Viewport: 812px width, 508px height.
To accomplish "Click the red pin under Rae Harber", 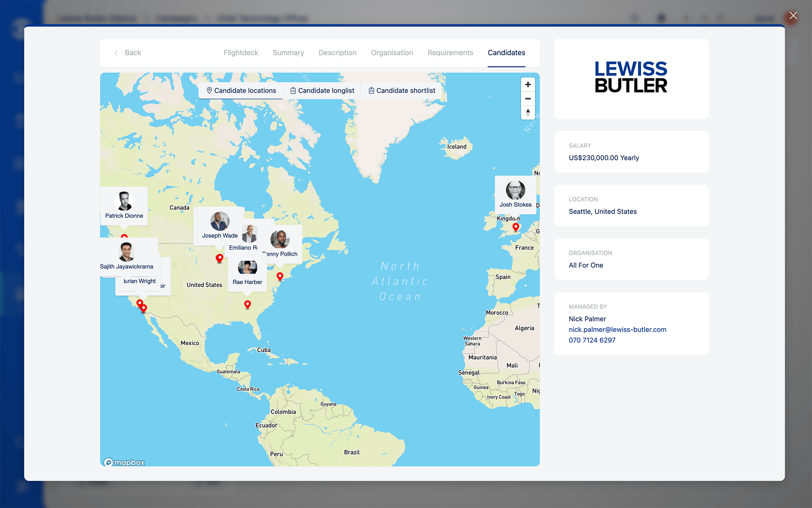I will point(247,304).
